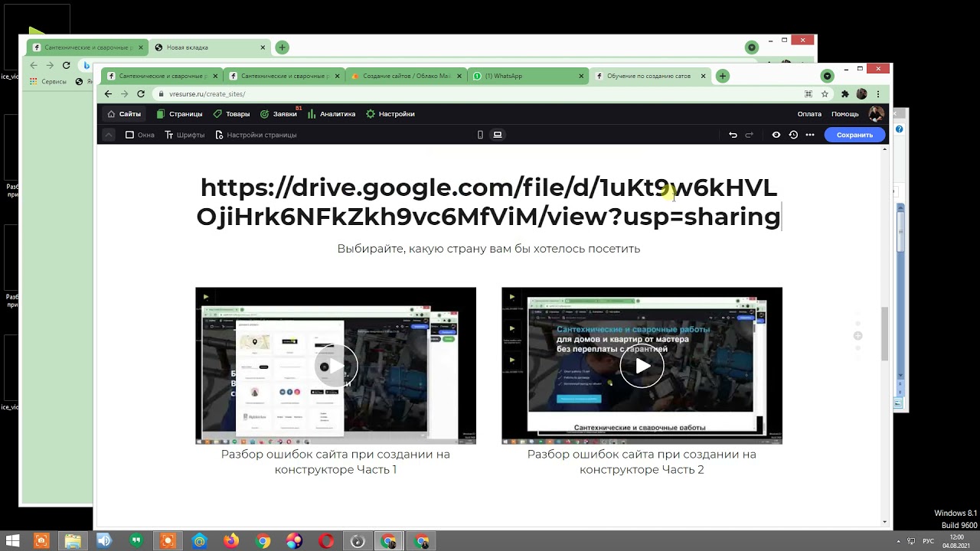Screen dimensions: 980x551
Task: Open the Chrome tab search dropdown
Action: [827, 76]
